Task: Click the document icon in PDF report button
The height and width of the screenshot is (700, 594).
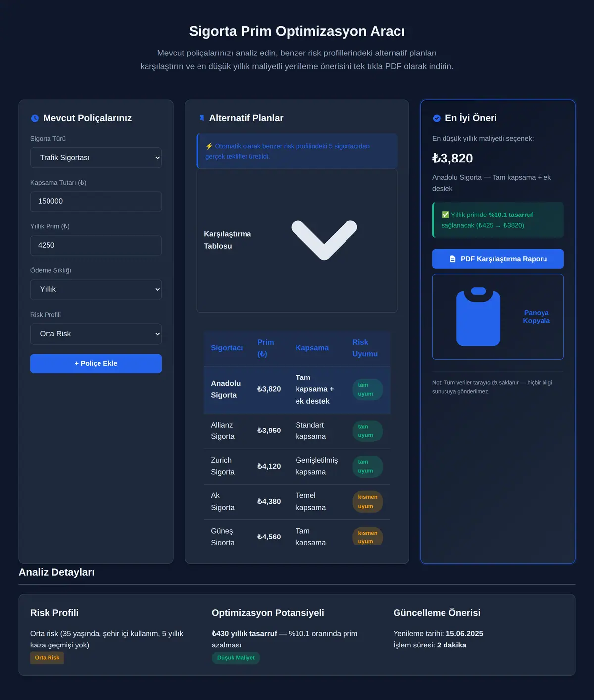Action: pyautogui.click(x=453, y=259)
